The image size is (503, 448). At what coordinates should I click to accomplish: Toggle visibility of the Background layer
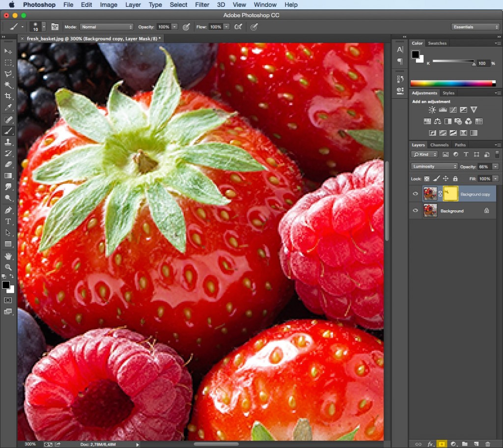pyautogui.click(x=415, y=211)
